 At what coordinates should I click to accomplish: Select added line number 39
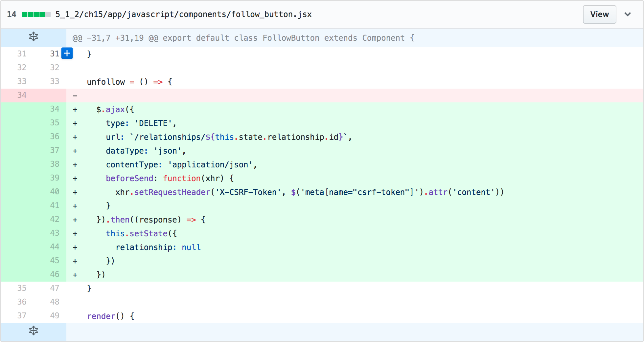point(55,178)
